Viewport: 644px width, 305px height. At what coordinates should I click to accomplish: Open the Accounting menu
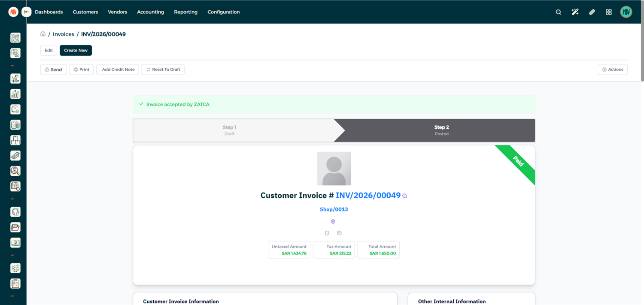[x=150, y=12]
